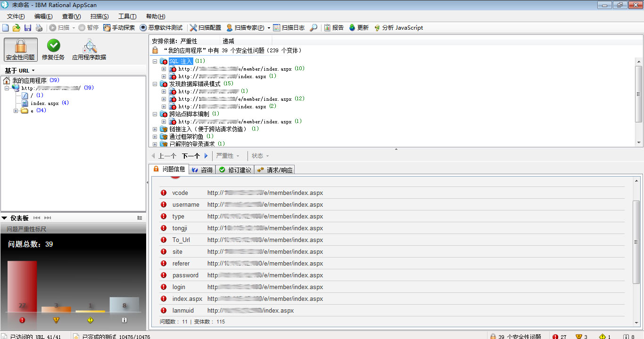644x339 pixels.
Task: Select 我的应用程序 tree root
Action: click(x=29, y=81)
